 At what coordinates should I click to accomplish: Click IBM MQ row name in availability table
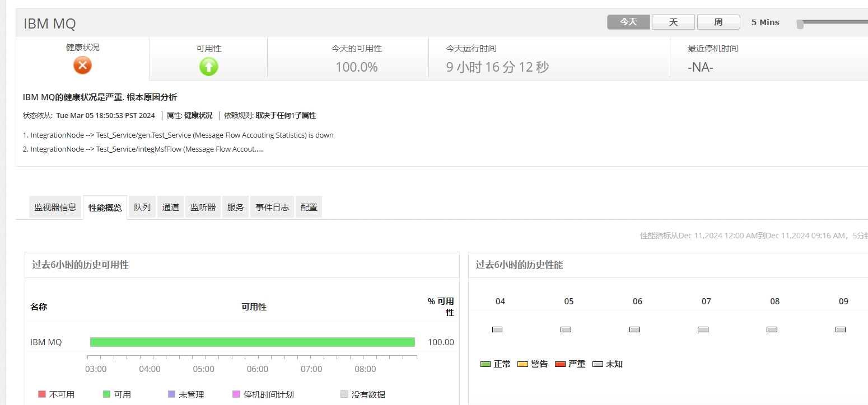[46, 342]
